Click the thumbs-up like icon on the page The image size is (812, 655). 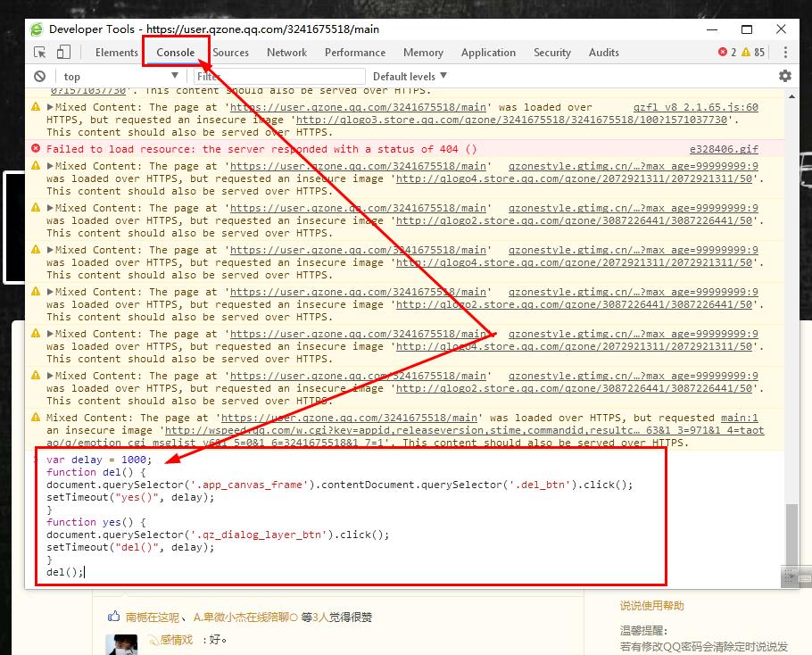point(113,616)
